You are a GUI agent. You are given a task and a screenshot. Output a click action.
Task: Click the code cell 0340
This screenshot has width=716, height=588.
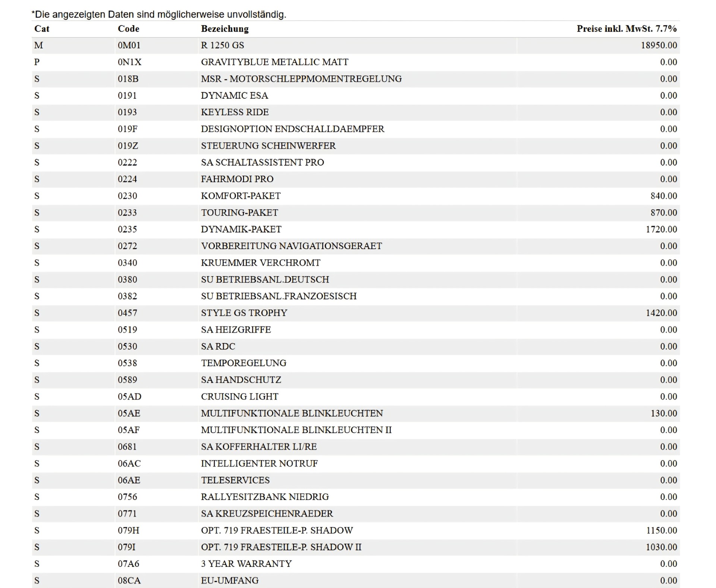coord(127,263)
